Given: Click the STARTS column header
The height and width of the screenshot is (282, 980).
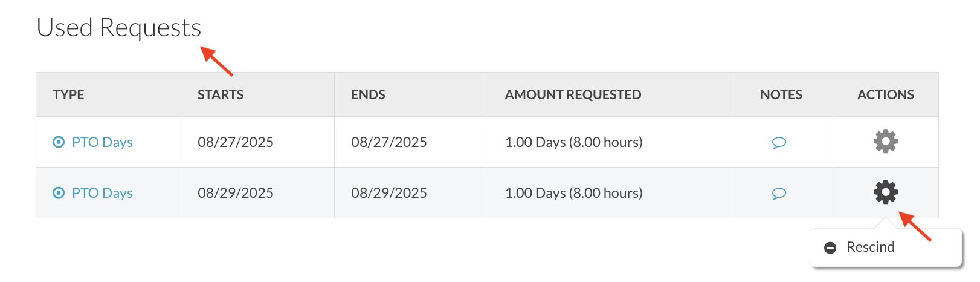Looking at the screenshot, I should coord(221,94).
